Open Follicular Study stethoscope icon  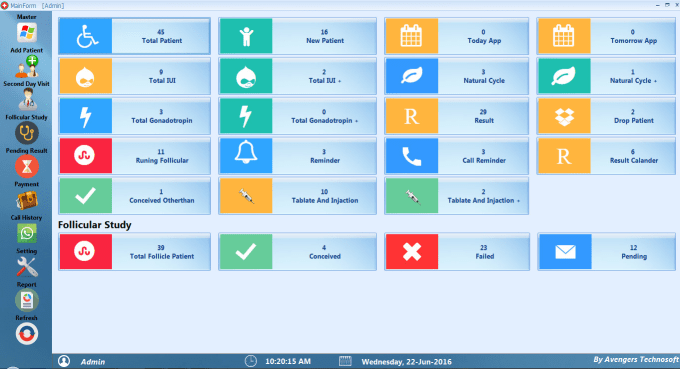tap(26, 133)
